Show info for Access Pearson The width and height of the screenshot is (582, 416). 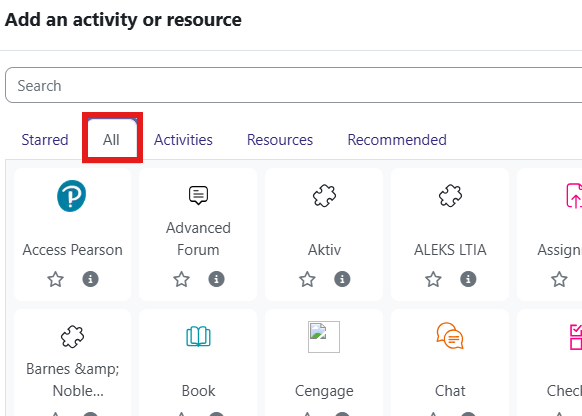(90, 279)
